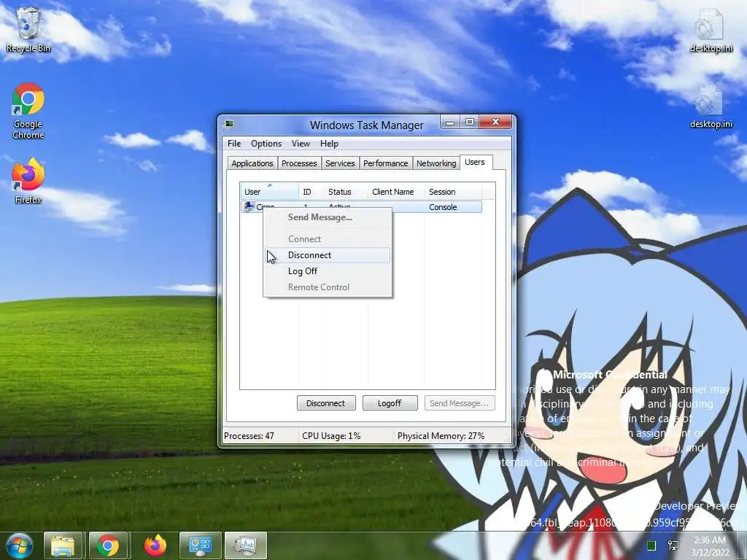Sort by the Session column header
Screen dimensions: 747x560
(x=453, y=192)
